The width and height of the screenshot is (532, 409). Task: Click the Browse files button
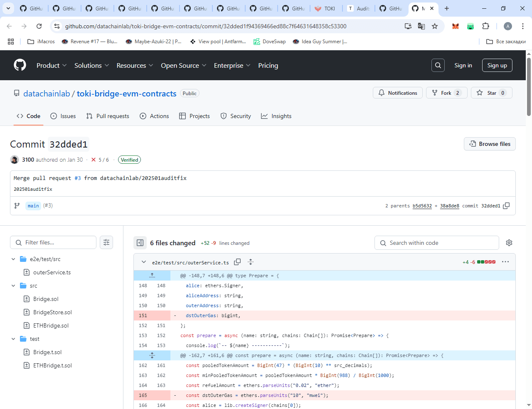(x=490, y=144)
